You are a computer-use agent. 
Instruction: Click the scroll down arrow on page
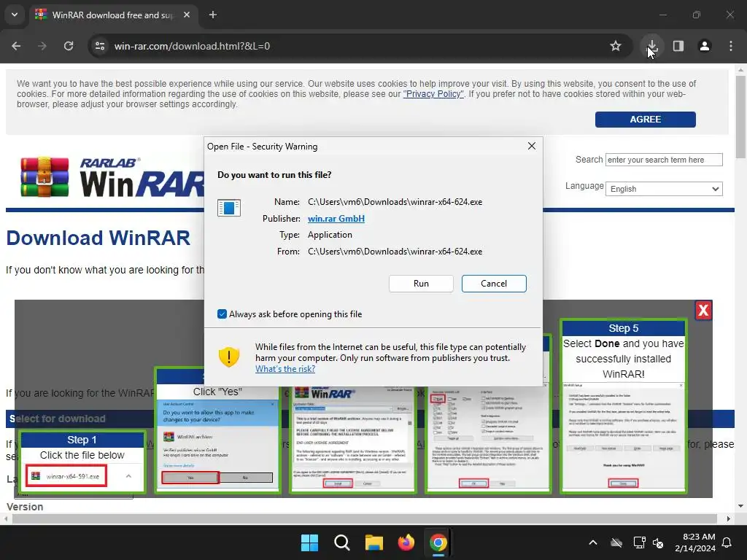[740, 506]
